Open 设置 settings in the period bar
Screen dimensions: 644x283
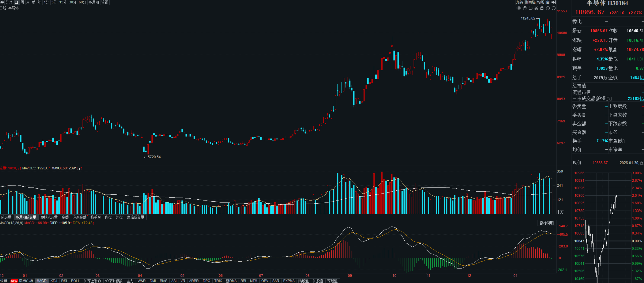(x=105, y=2)
